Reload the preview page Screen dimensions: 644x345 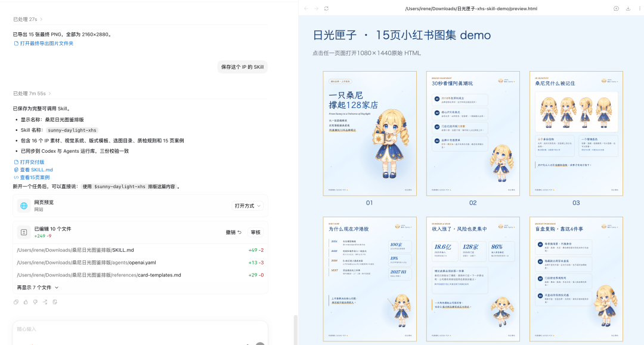pyautogui.click(x=327, y=8)
